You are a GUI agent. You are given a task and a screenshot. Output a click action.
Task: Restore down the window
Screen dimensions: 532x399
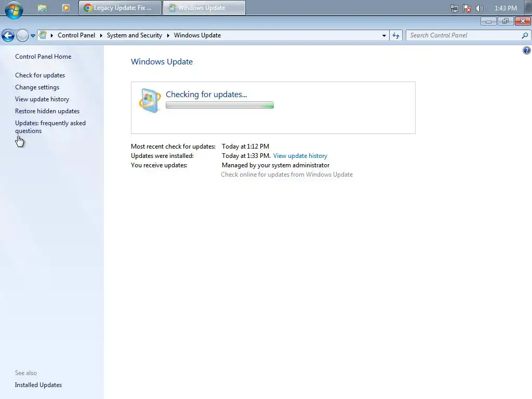pyautogui.click(x=506, y=21)
